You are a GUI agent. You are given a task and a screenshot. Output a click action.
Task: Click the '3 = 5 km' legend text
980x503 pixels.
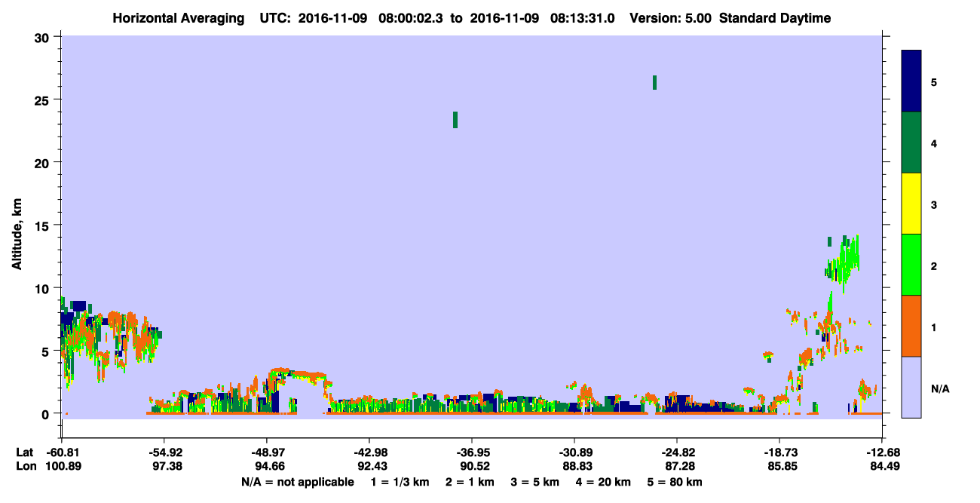(x=536, y=482)
